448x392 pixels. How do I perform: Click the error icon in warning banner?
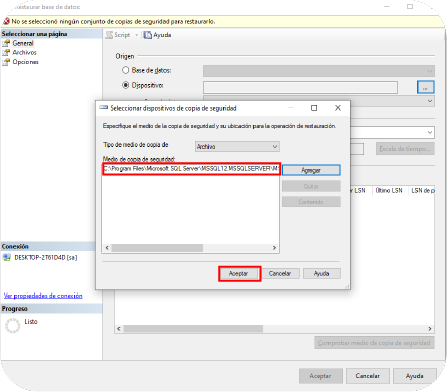point(6,21)
